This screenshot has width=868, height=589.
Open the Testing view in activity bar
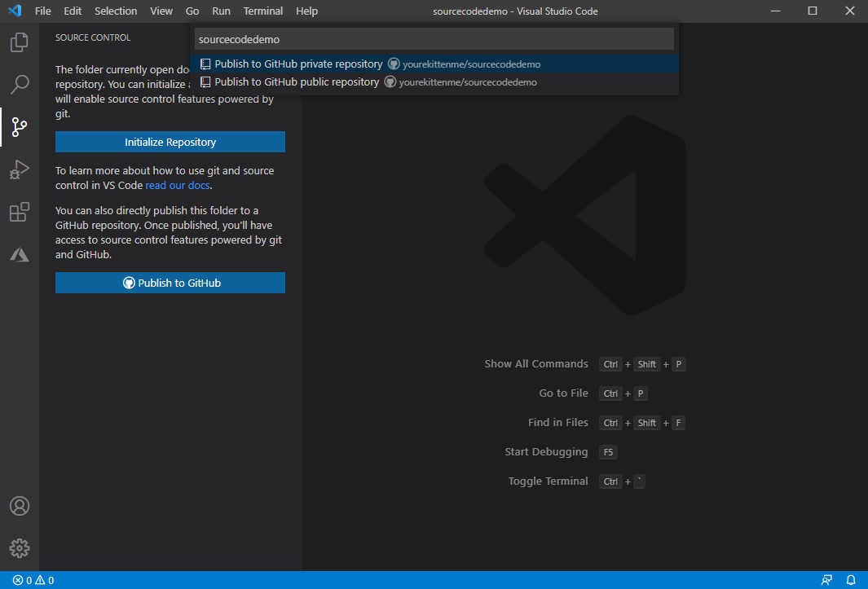[x=19, y=253]
